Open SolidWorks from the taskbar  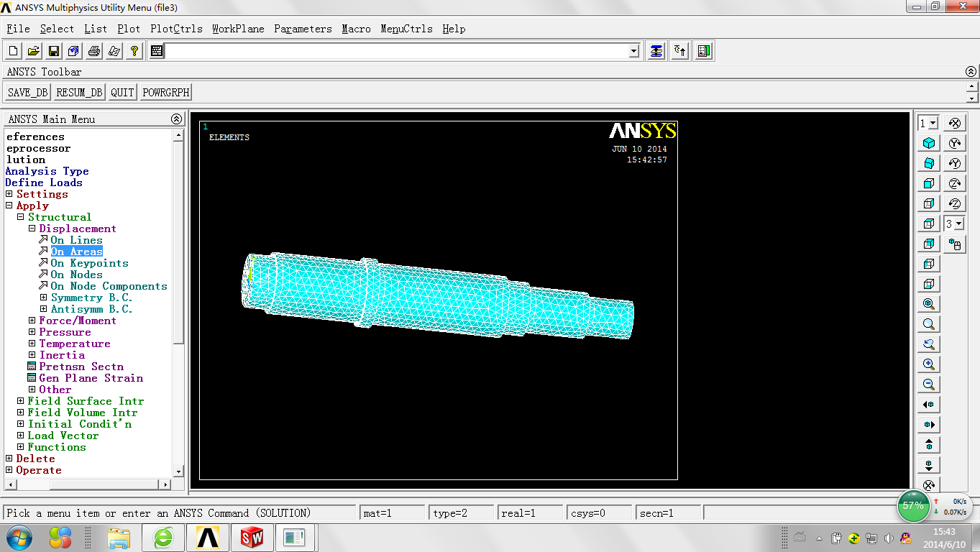[252, 537]
